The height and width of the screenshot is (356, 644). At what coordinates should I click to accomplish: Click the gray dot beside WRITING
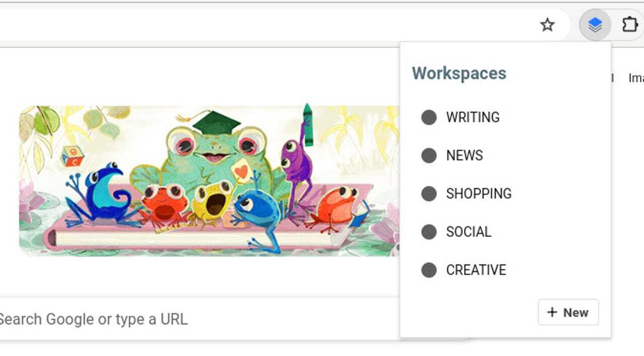pos(429,117)
